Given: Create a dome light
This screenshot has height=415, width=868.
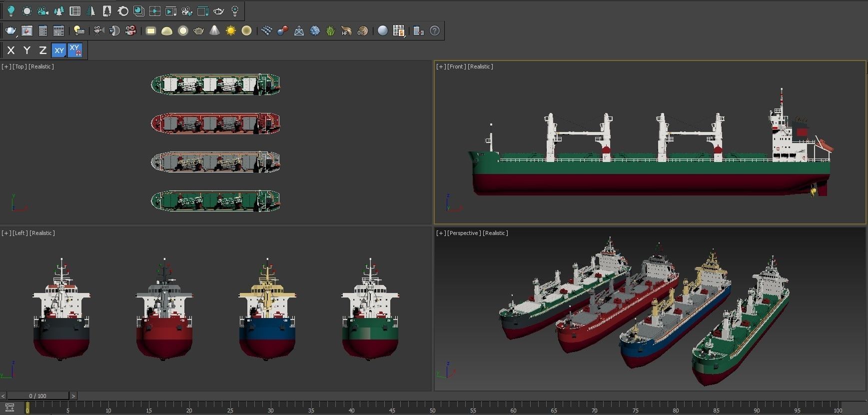Looking at the screenshot, I should (167, 31).
